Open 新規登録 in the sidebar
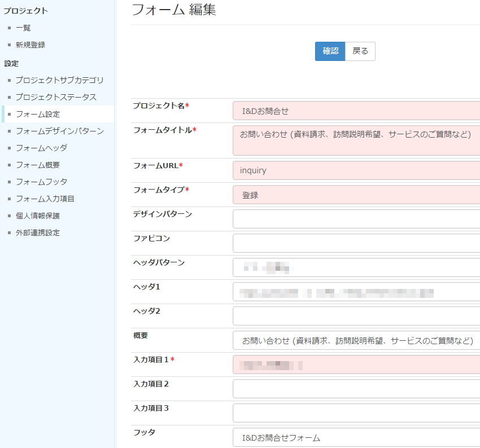This screenshot has height=448, width=480. [x=30, y=45]
